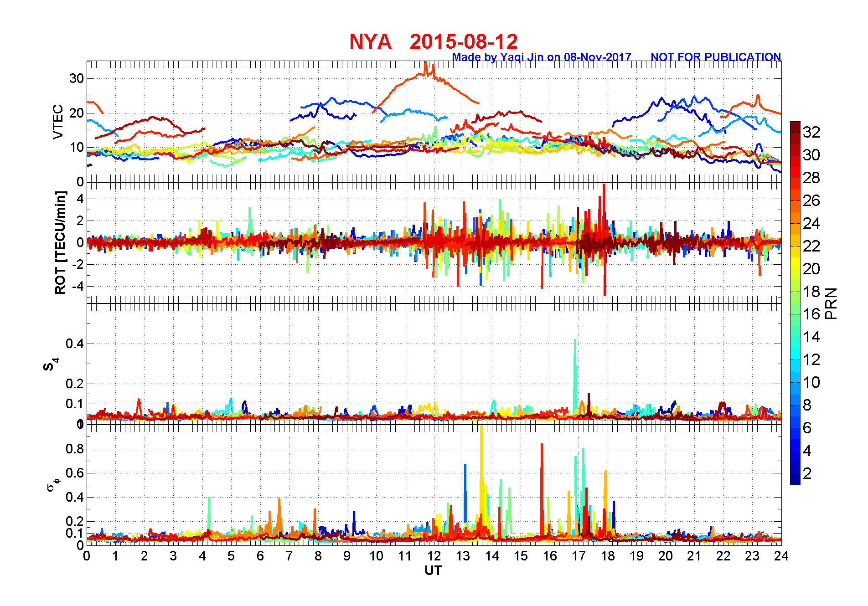Click the "13" tick on the UT axis
The height and width of the screenshot is (606, 868).
pyautogui.click(x=463, y=556)
